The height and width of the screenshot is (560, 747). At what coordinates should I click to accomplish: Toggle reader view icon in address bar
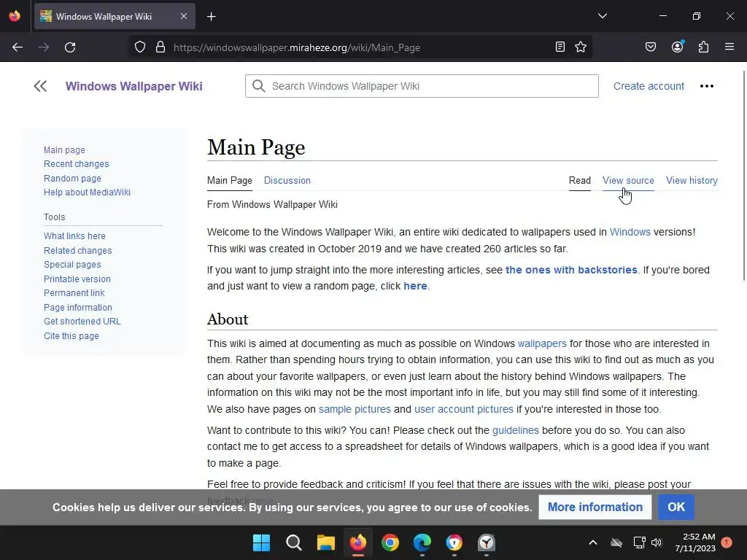(560, 47)
